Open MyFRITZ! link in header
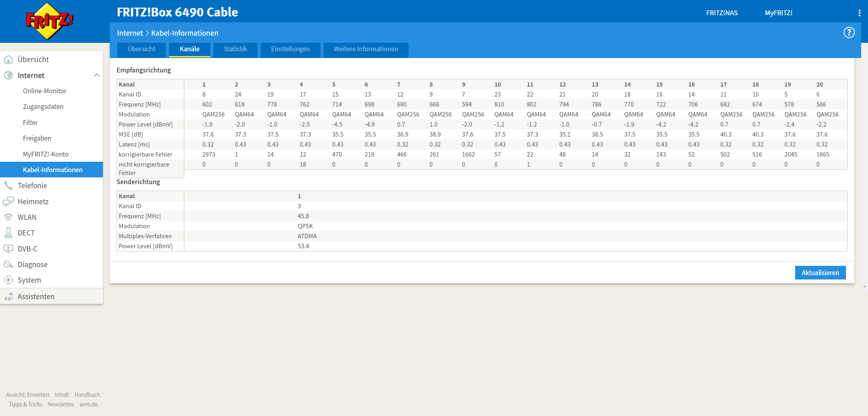This screenshot has width=868, height=416. click(779, 13)
